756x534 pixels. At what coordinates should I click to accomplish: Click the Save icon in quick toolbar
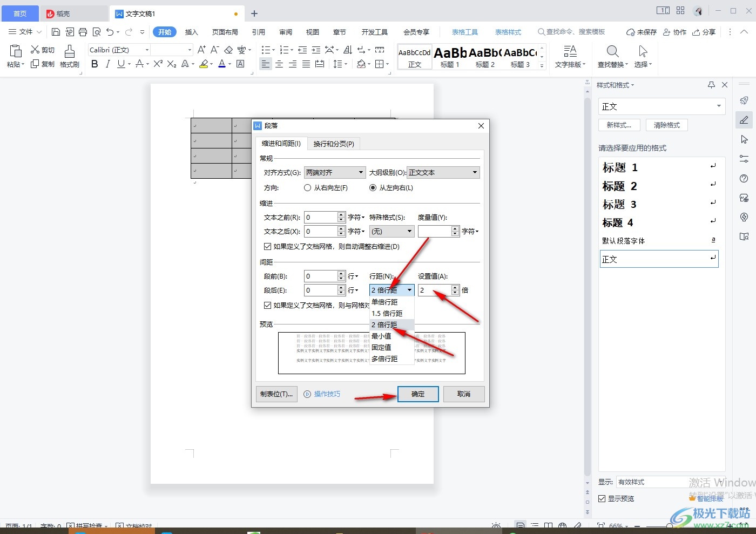[x=56, y=32]
